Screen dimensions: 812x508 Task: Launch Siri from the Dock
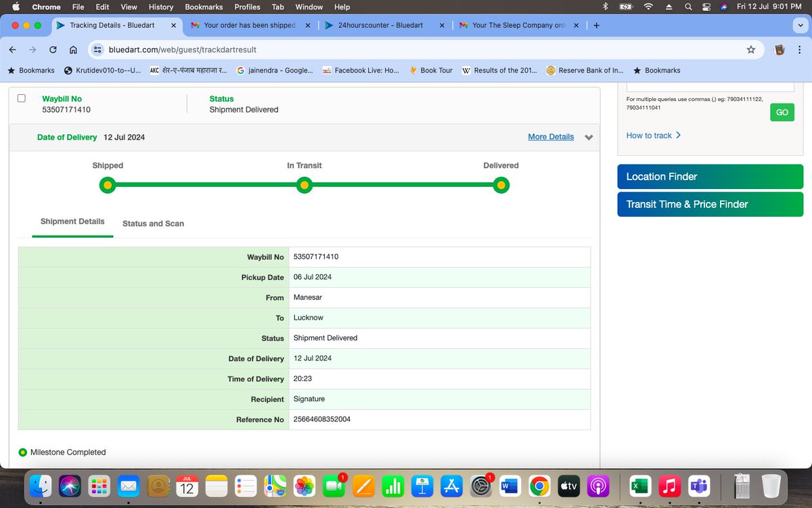click(71, 486)
